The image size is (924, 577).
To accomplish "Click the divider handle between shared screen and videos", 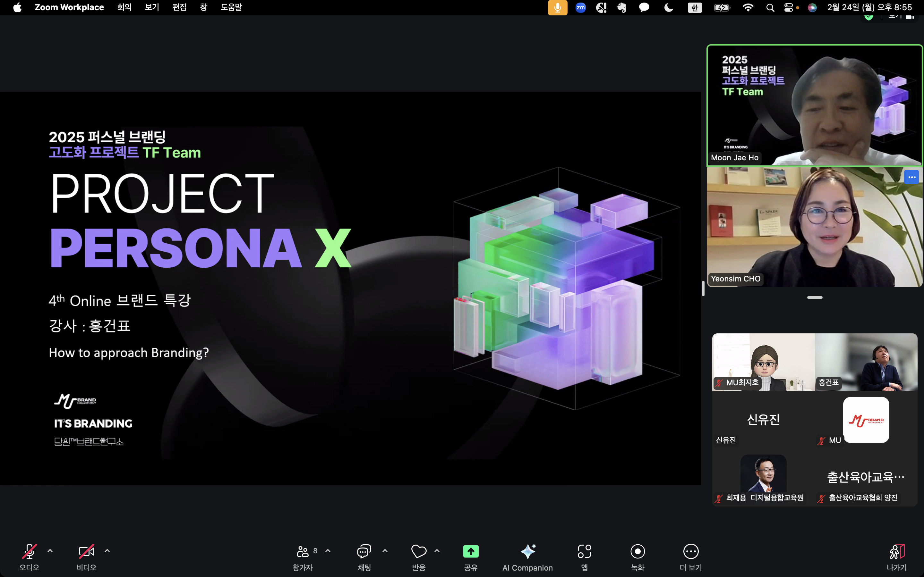I will pos(703,288).
